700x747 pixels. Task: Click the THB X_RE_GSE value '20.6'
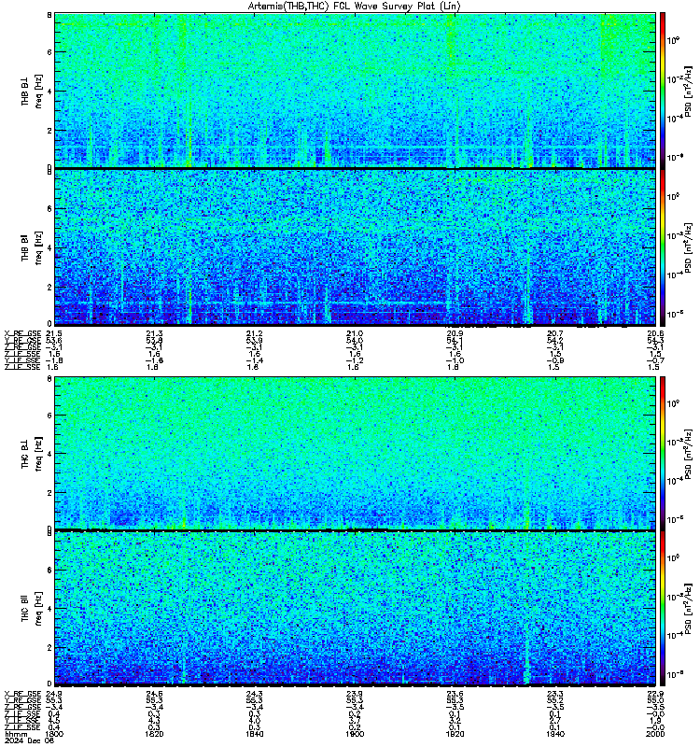[656, 333]
